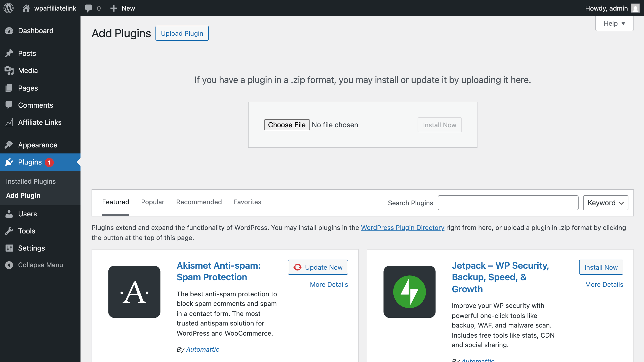Switch to the Recommended tab
This screenshot has height=362, width=644.
[199, 202]
